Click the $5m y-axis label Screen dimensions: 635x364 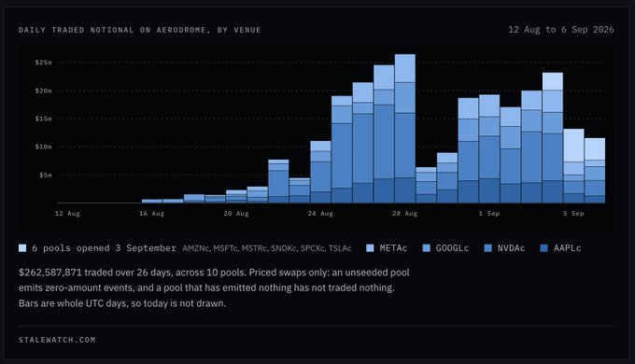46,175
